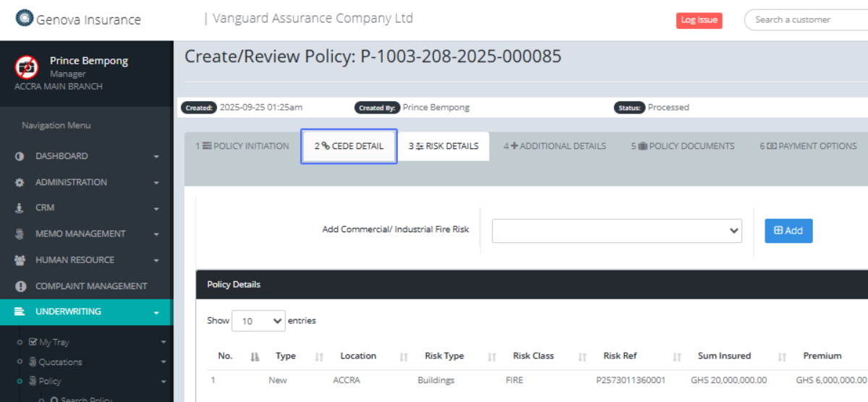Click the red Log Issue button
Image resolution: width=868 pixels, height=402 pixels.
(x=699, y=20)
